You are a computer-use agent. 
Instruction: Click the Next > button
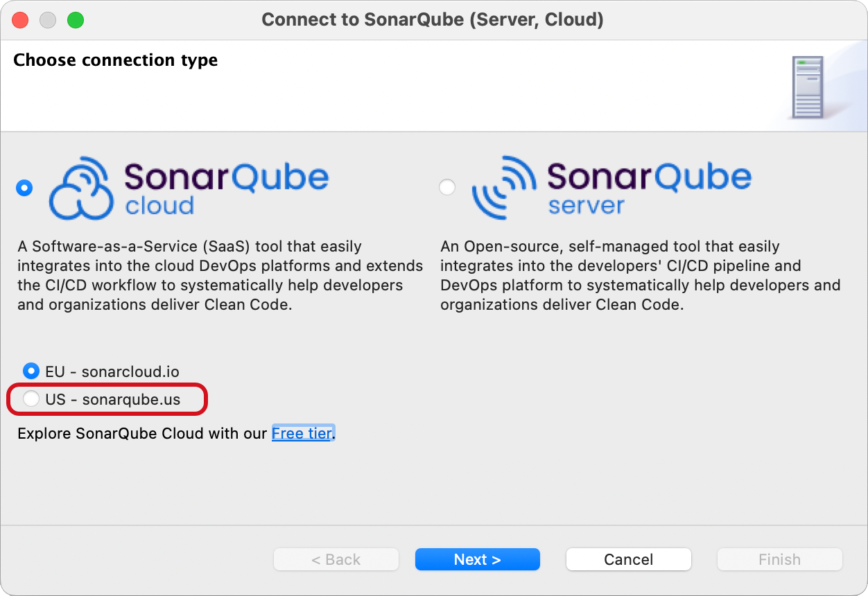(477, 559)
